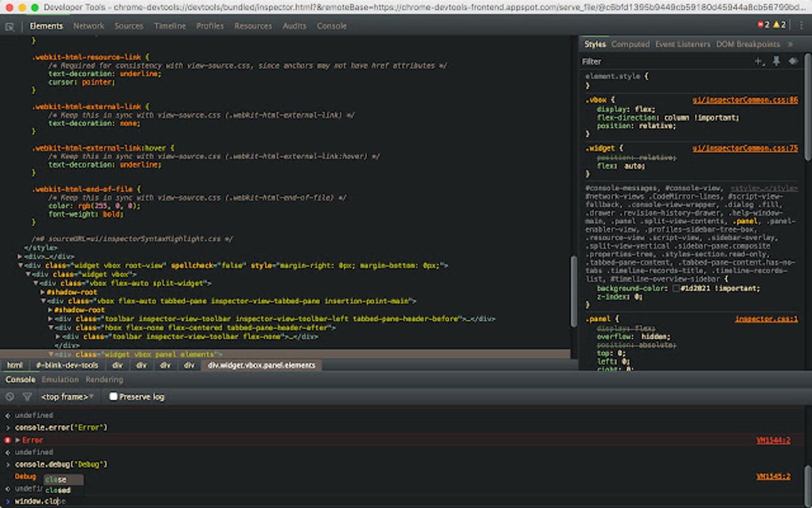This screenshot has width=812, height=508.
Task: Open styles panel options via the diamond icon
Action: [791, 61]
